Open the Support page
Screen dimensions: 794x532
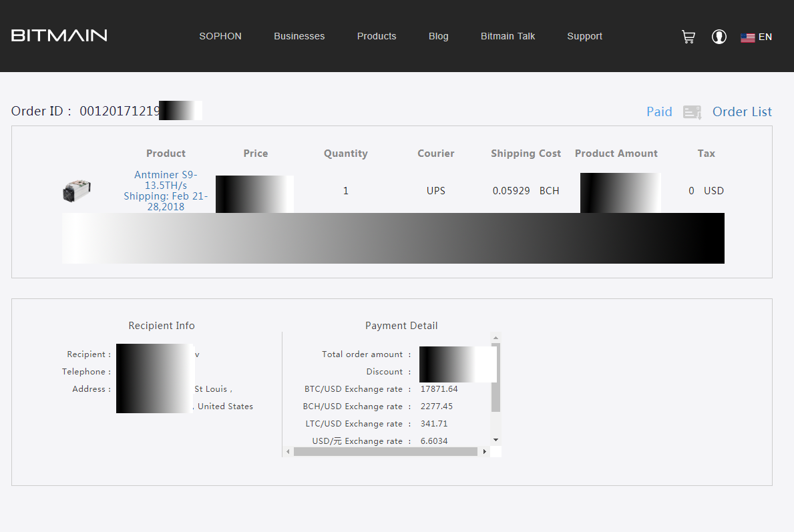pos(584,36)
